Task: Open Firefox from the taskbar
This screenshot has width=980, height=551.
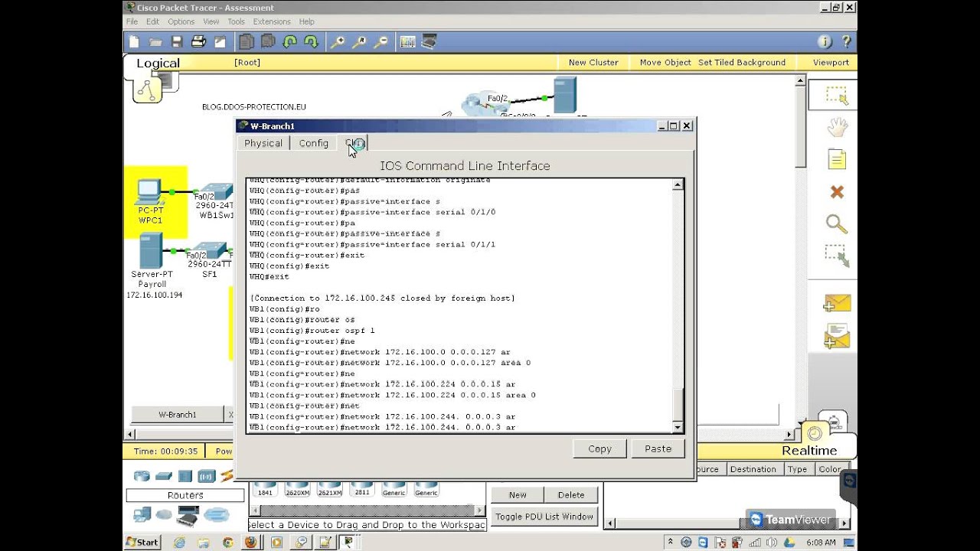Action: pos(250,542)
